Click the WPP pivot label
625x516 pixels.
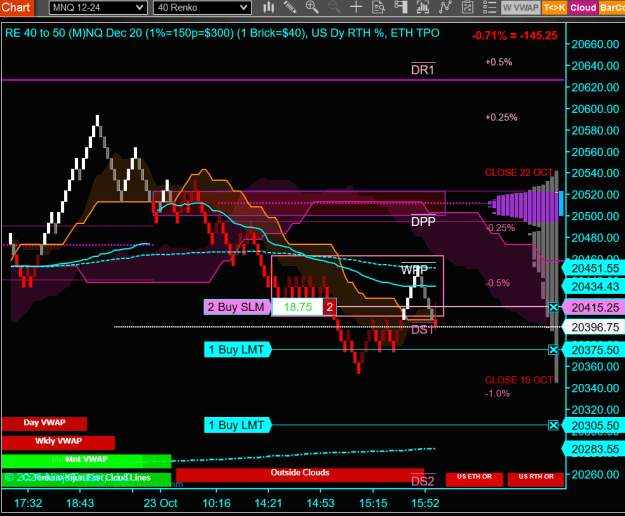(415, 269)
